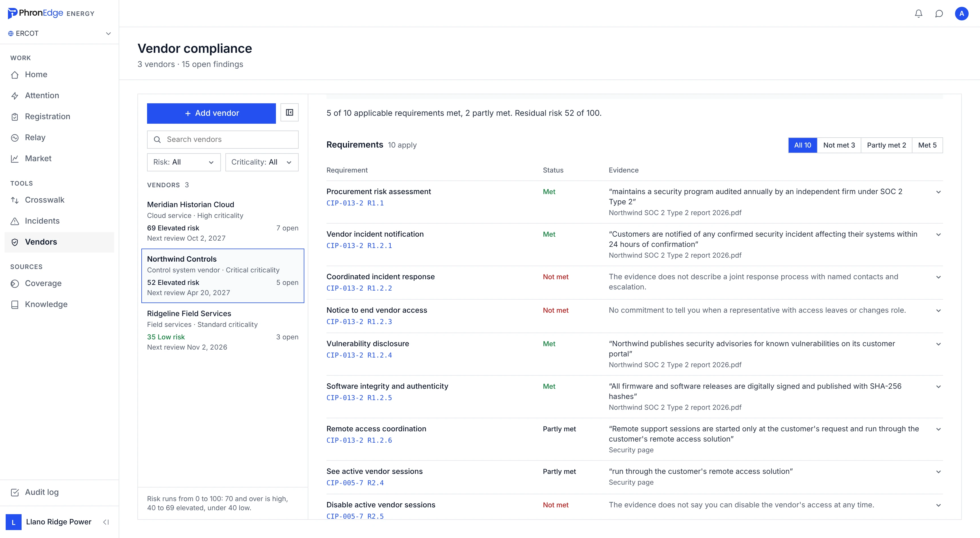The width and height of the screenshot is (980, 538).
Task: Filter requirements by Not met 3
Action: point(839,145)
